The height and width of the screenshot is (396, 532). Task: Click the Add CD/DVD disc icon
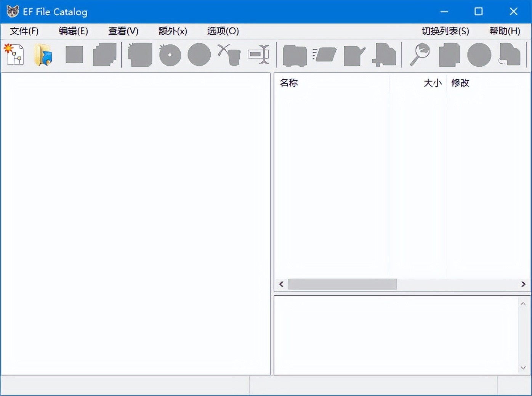[170, 55]
